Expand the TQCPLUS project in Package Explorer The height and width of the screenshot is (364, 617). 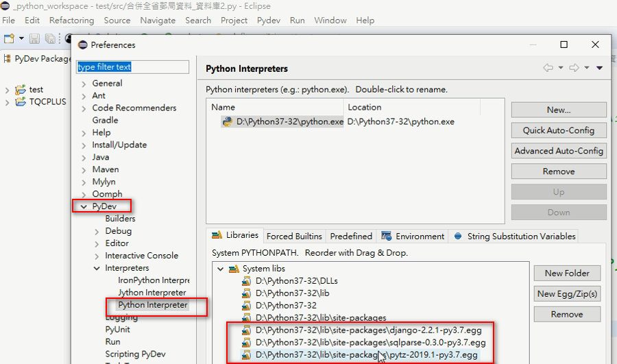[x=7, y=102]
